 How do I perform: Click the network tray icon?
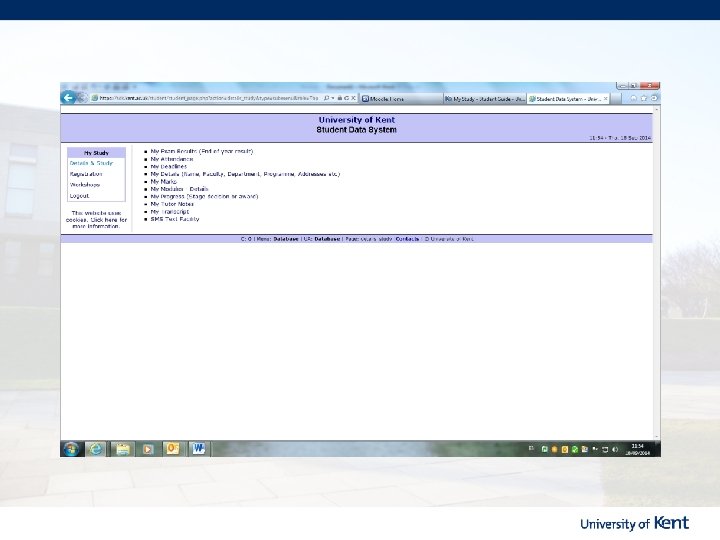coord(605,450)
